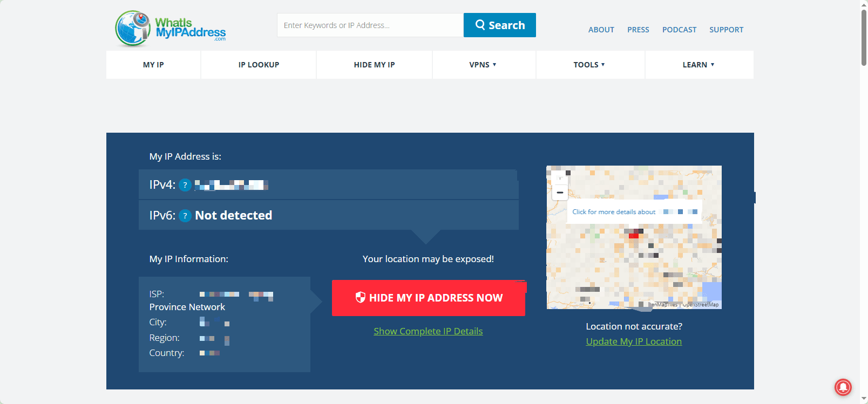Follow the Update My IP Location link

pos(634,341)
